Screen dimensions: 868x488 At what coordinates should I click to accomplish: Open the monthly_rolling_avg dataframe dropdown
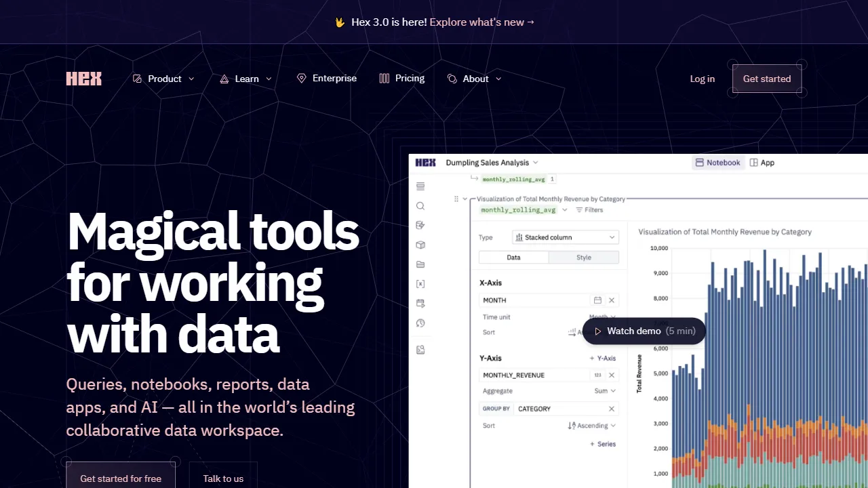524,210
